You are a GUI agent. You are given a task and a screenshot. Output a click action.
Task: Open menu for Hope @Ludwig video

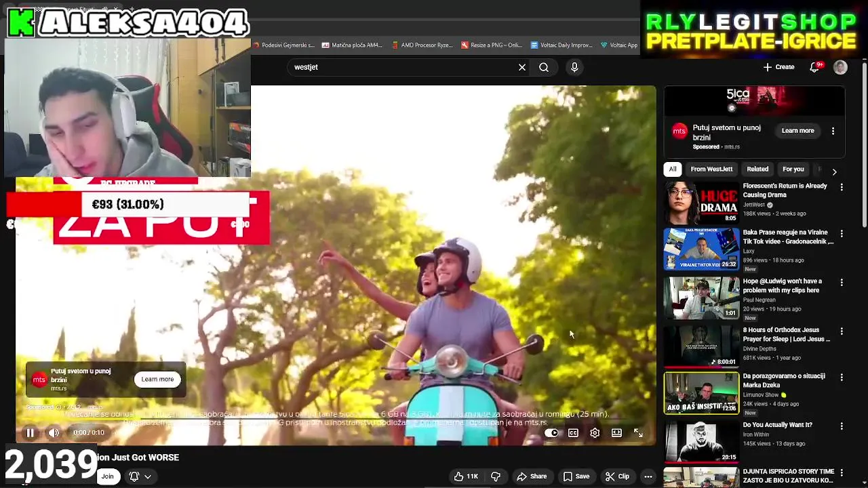pyautogui.click(x=842, y=283)
